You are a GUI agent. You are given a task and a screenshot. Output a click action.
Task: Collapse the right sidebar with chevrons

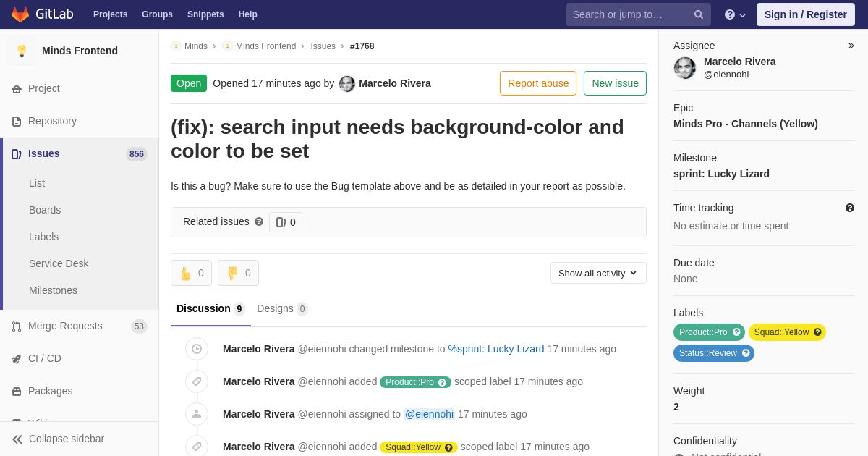coord(851,46)
